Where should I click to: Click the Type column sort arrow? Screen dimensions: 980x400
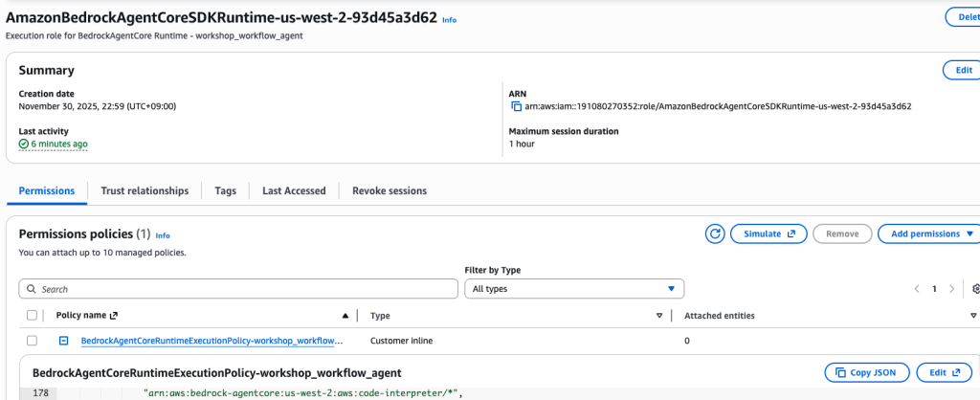(659, 316)
